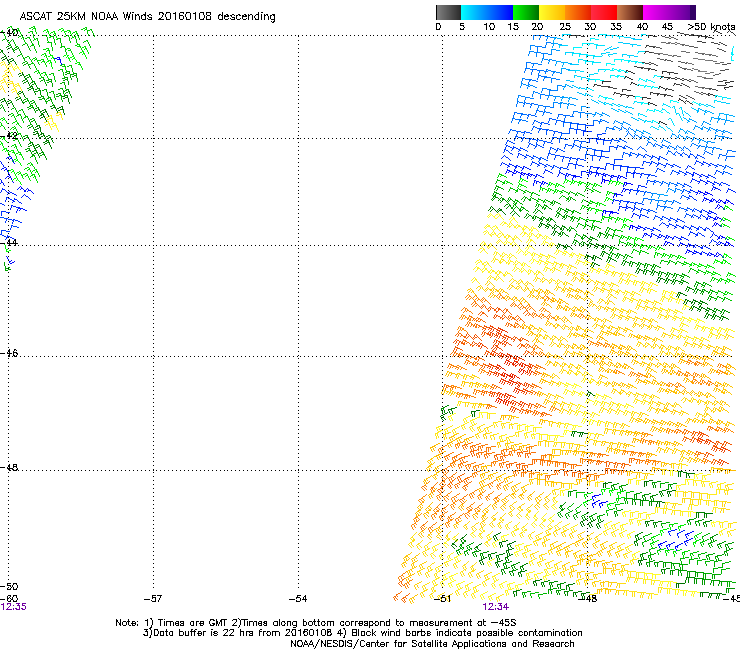Screen dimensions: 740x650
Task: Click the purple time stamp 12:35
Action: pos(13,607)
